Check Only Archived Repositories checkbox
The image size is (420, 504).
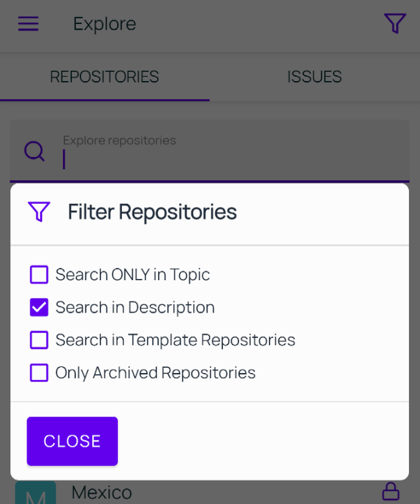coord(39,373)
